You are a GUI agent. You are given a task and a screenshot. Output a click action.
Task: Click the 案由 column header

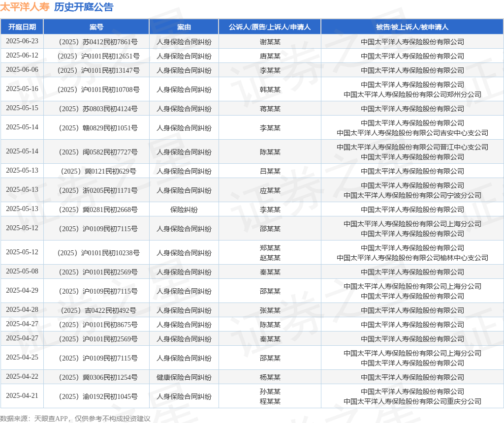tap(184, 27)
